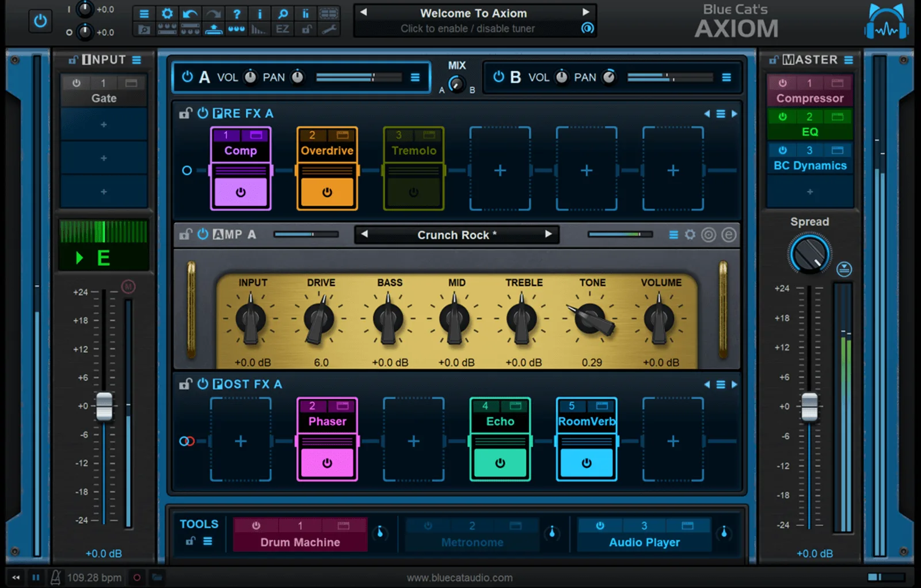Viewport: 921px width, 588px height.
Task: Open the global settings gear icon
Action: click(x=167, y=13)
